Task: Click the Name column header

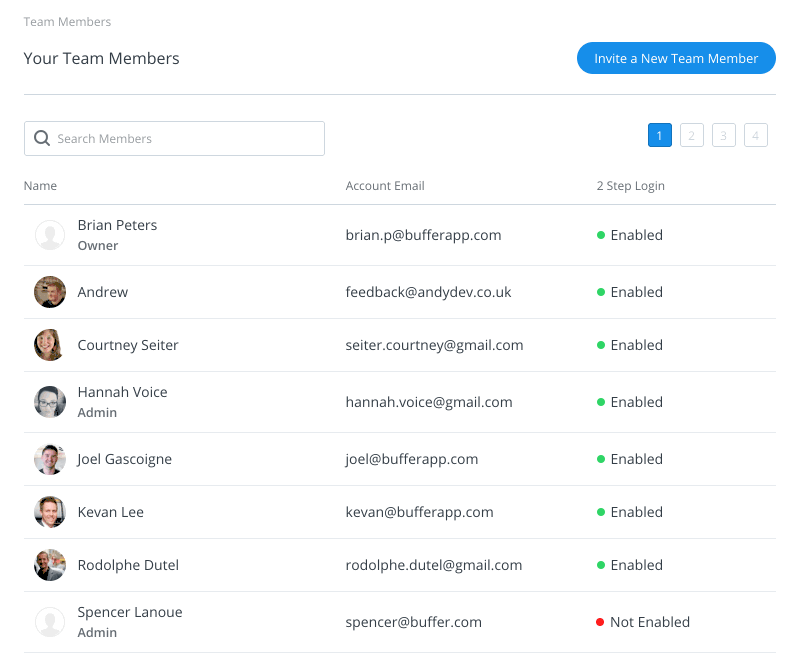Action: coord(40,186)
